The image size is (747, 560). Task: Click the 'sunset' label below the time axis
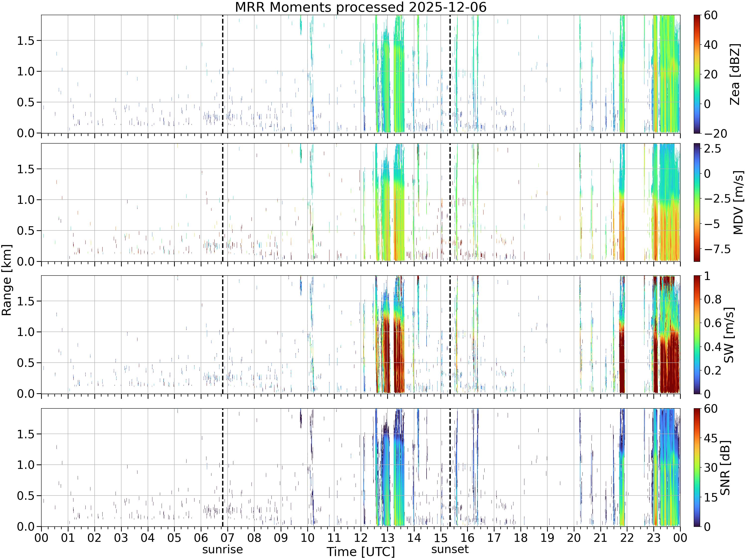450,549
